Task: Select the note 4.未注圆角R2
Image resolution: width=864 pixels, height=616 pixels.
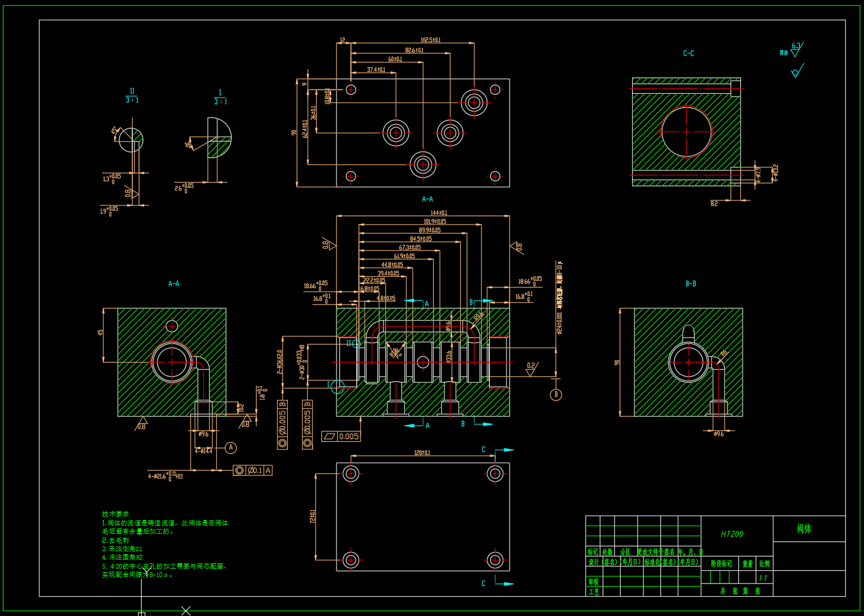Action: 122,557
